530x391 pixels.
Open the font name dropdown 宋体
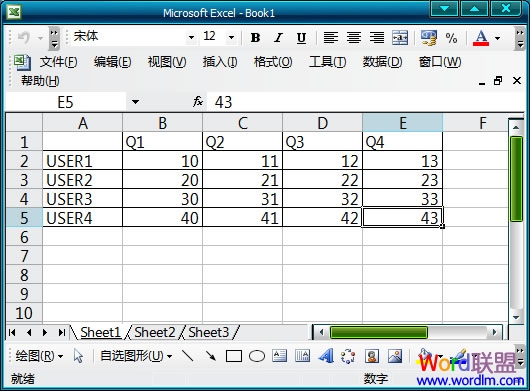191,37
